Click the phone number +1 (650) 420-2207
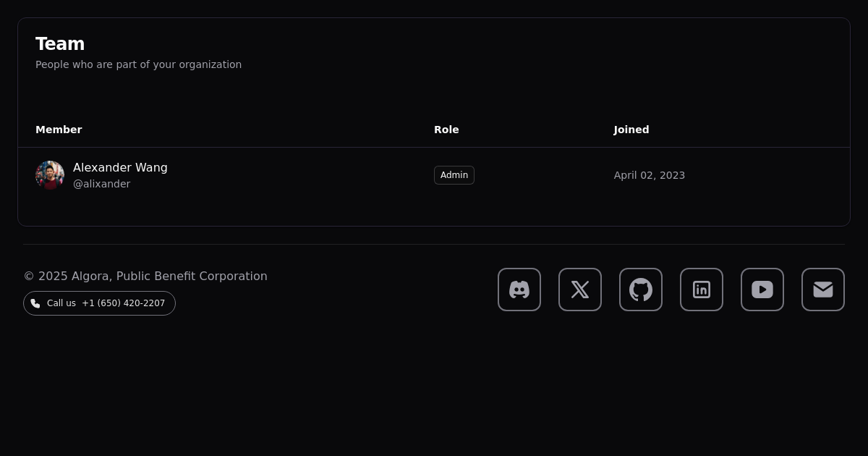 (x=123, y=303)
